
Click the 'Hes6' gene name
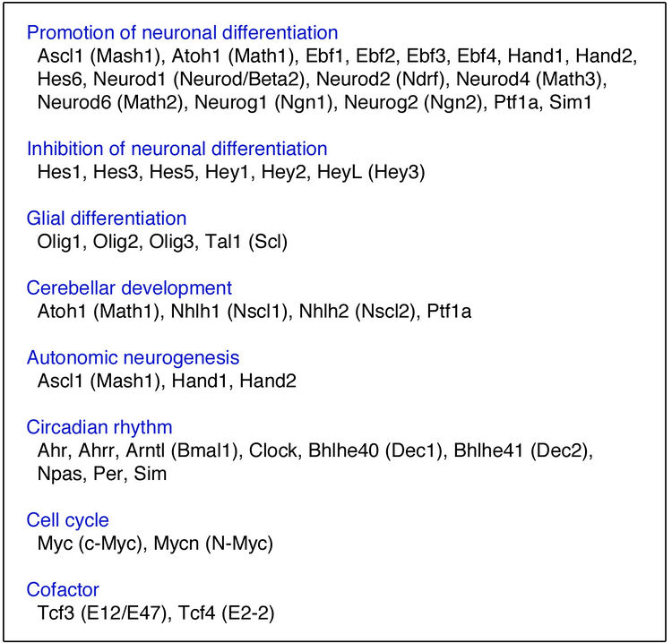coord(60,80)
